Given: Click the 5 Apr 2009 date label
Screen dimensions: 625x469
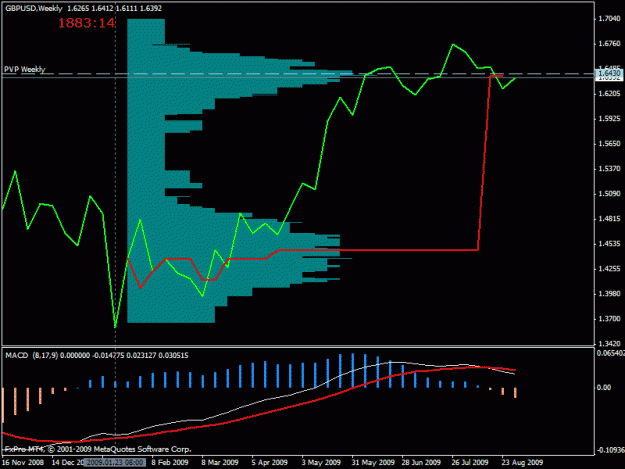Looking at the screenshot, I should (269, 462).
